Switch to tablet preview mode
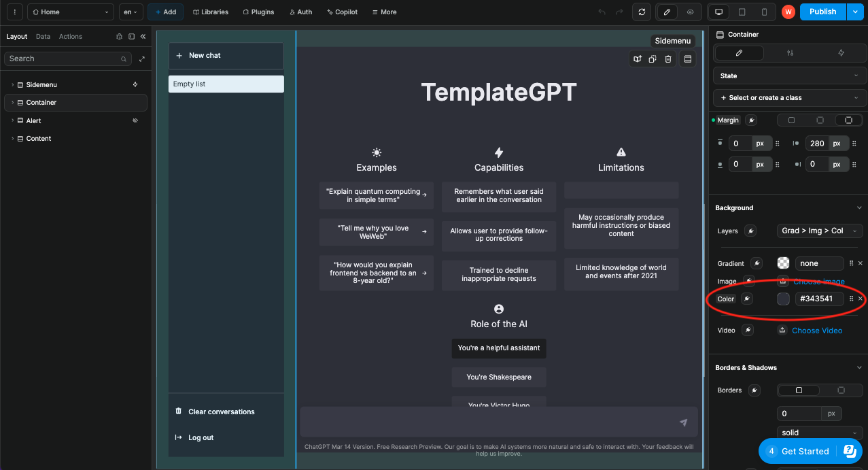The image size is (868, 470). pos(742,12)
